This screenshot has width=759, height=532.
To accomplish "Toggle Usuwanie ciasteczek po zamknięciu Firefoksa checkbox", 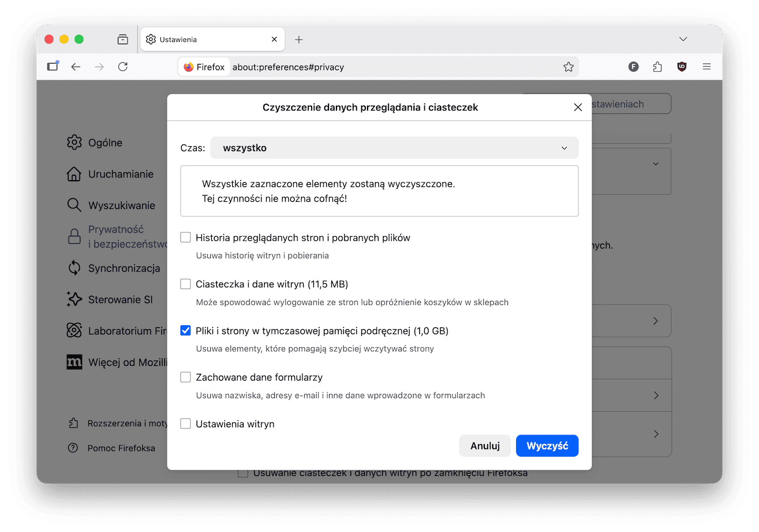I will pos(243,473).
